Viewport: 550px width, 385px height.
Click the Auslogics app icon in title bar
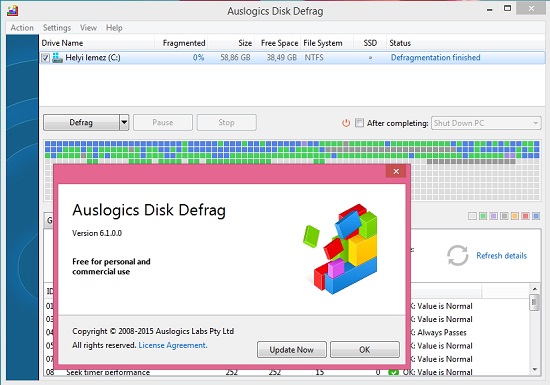pos(13,10)
